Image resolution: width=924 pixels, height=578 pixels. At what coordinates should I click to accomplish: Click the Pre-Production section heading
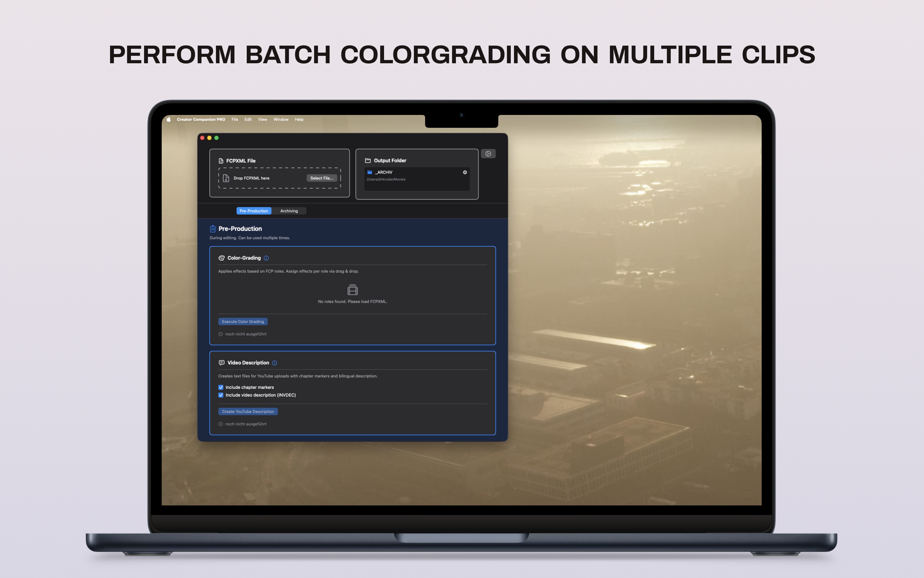coord(240,229)
